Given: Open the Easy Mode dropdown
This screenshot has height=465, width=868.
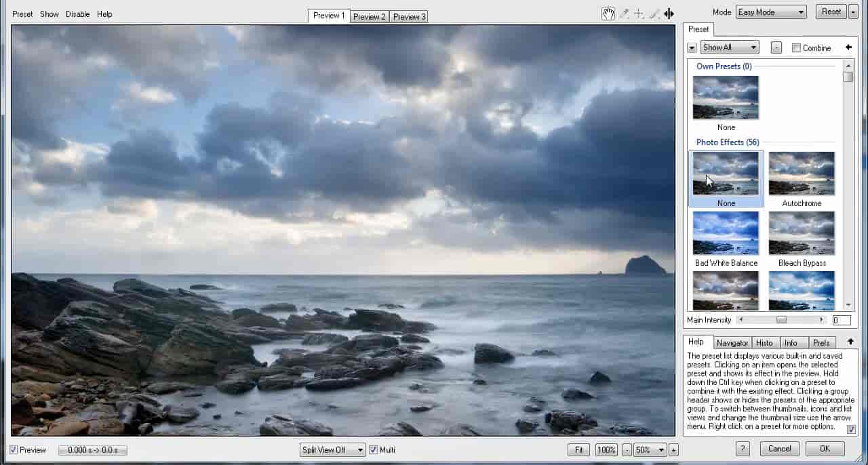Looking at the screenshot, I should 771,12.
